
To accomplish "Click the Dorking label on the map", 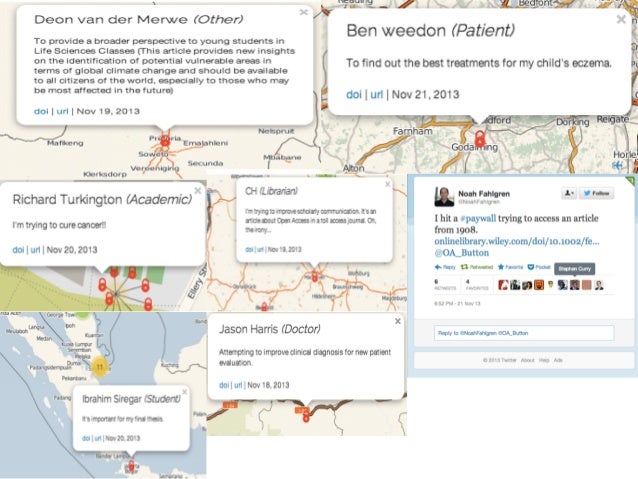I will click(x=573, y=122).
